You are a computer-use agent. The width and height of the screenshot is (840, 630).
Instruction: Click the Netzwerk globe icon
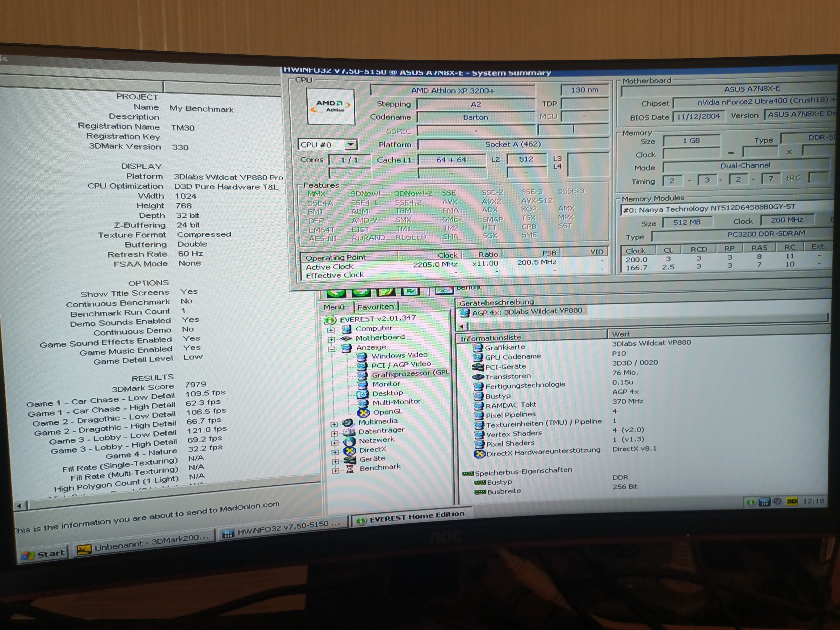(349, 442)
